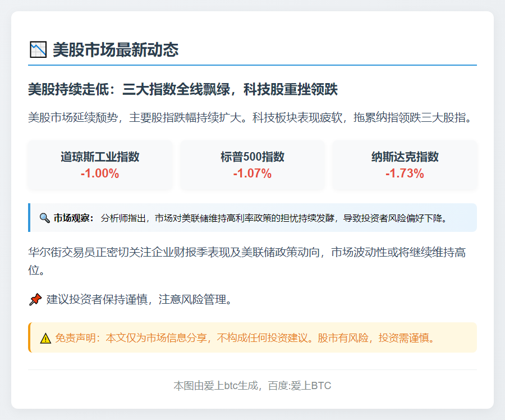Viewport: 505px width, 420px height.
Task: Click the intro paragraph about 美股市场延续颓势
Action: tap(252, 118)
